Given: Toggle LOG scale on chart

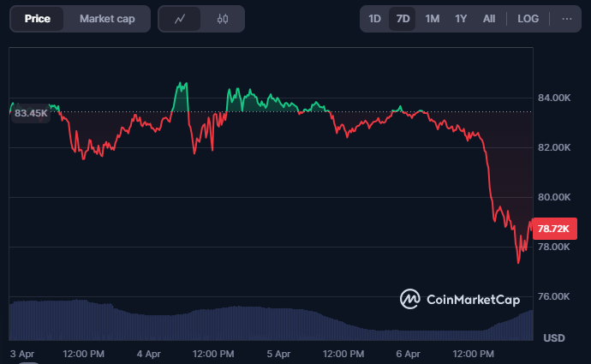Looking at the screenshot, I should point(528,19).
